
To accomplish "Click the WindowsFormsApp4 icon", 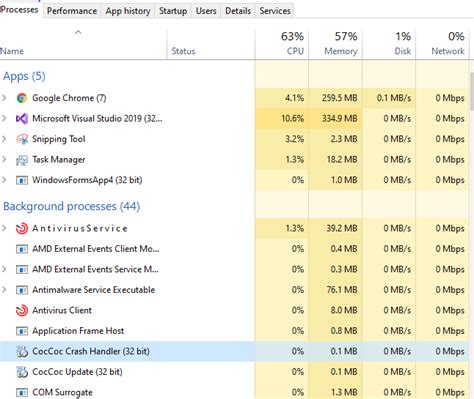I will [x=22, y=180].
